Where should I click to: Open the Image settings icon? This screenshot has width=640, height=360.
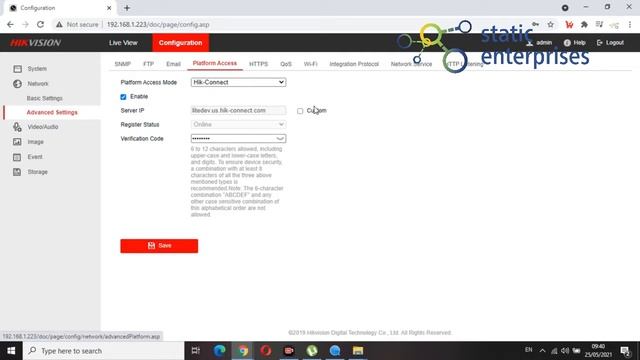(x=17, y=142)
